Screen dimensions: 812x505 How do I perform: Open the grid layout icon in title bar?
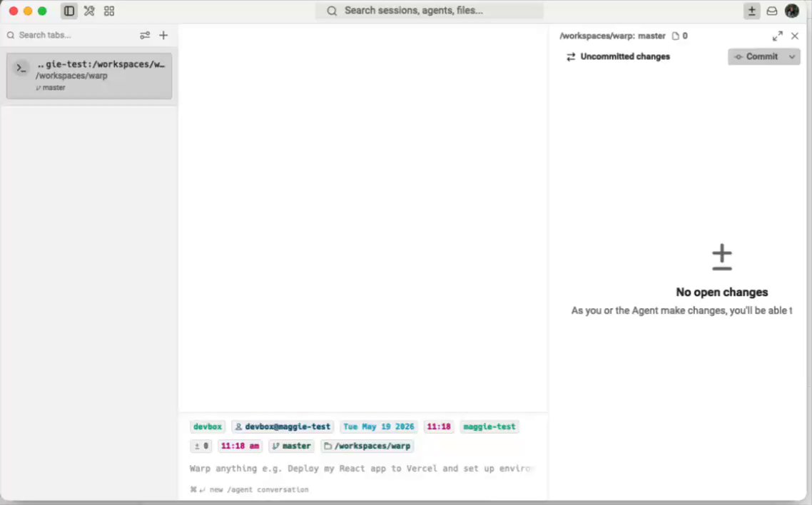108,11
